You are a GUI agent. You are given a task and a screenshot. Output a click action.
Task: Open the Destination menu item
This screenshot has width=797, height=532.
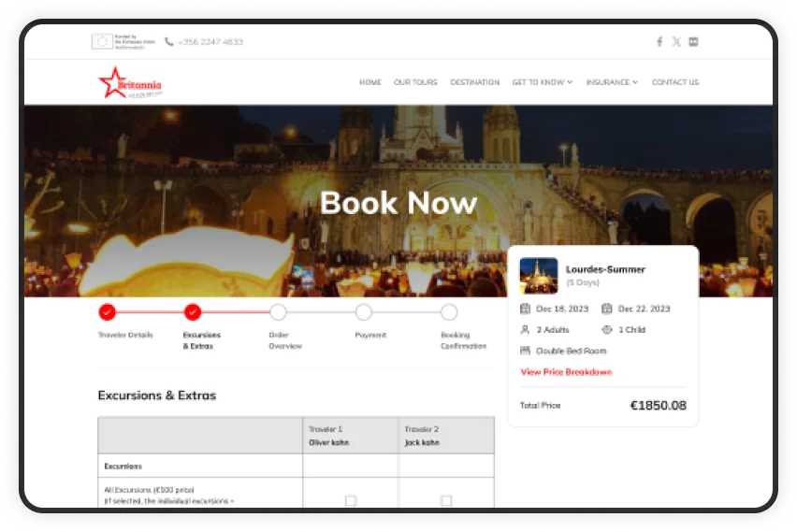coord(474,82)
